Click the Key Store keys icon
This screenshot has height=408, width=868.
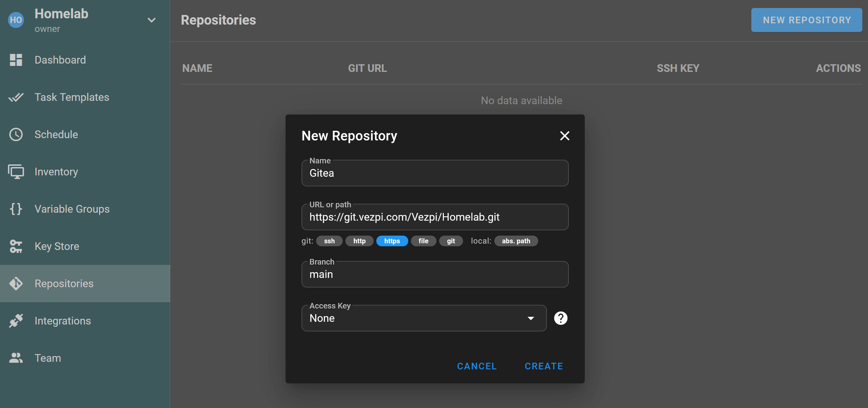(16, 247)
